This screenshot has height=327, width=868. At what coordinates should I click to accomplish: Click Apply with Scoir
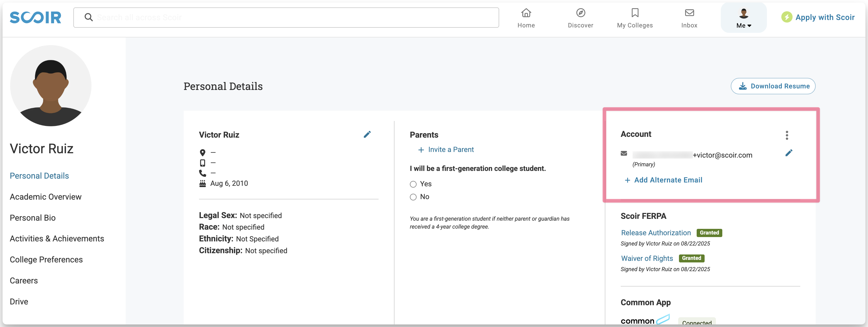[x=818, y=17]
